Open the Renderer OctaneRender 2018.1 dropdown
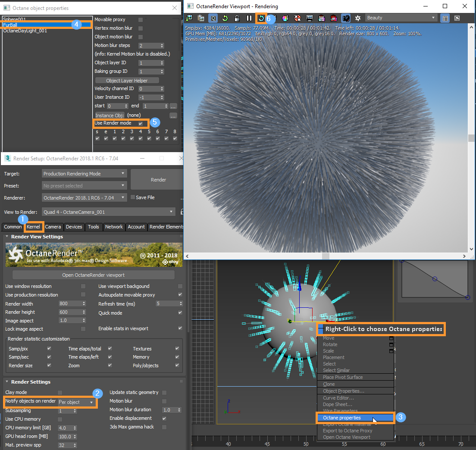The width and height of the screenshot is (476, 450). coord(84,197)
